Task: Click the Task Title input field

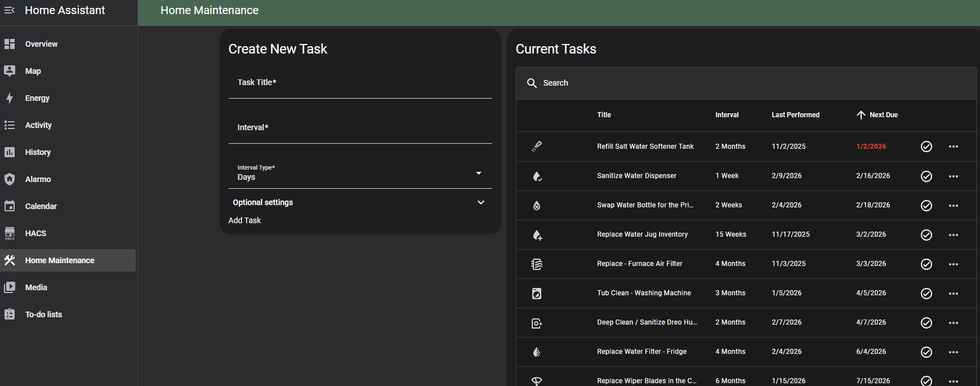Action: point(360,85)
